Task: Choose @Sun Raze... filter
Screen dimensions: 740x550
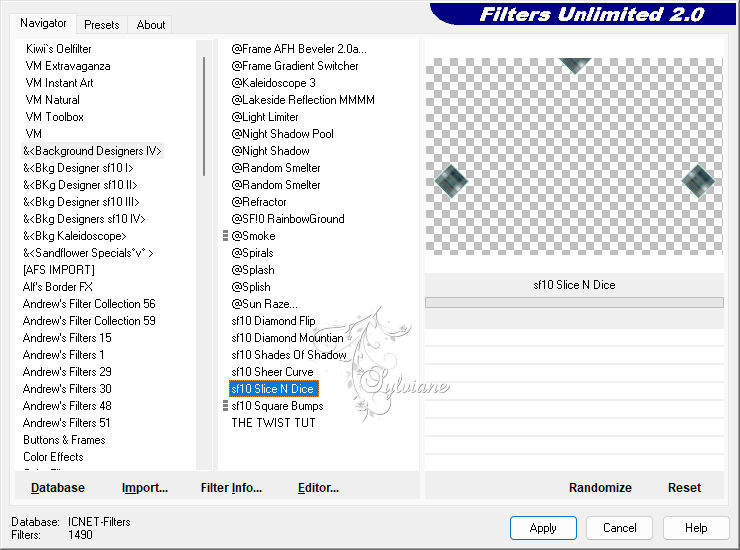Action: point(264,304)
